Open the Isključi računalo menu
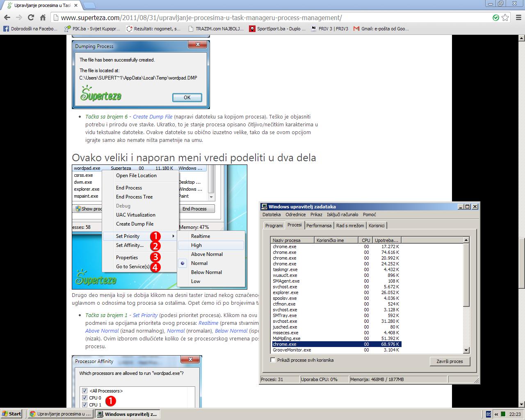The height and width of the screenshot is (420, 525). [x=342, y=215]
